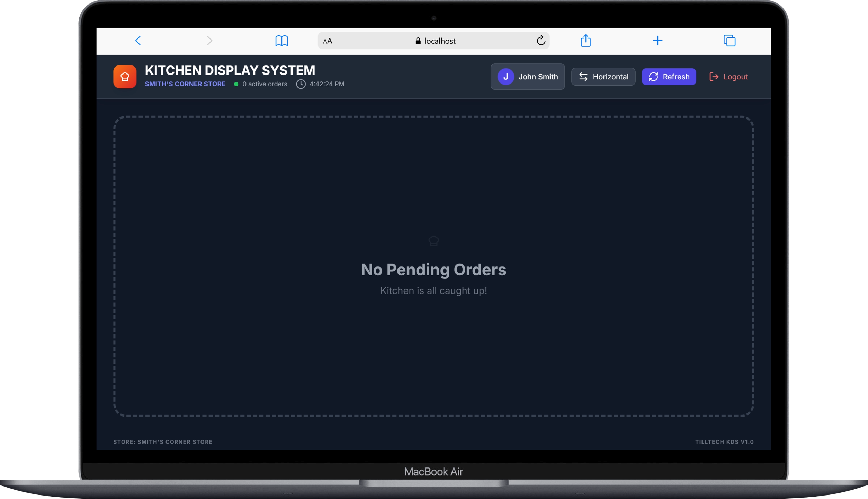
Task: Show tab overview squares icon
Action: pos(729,41)
